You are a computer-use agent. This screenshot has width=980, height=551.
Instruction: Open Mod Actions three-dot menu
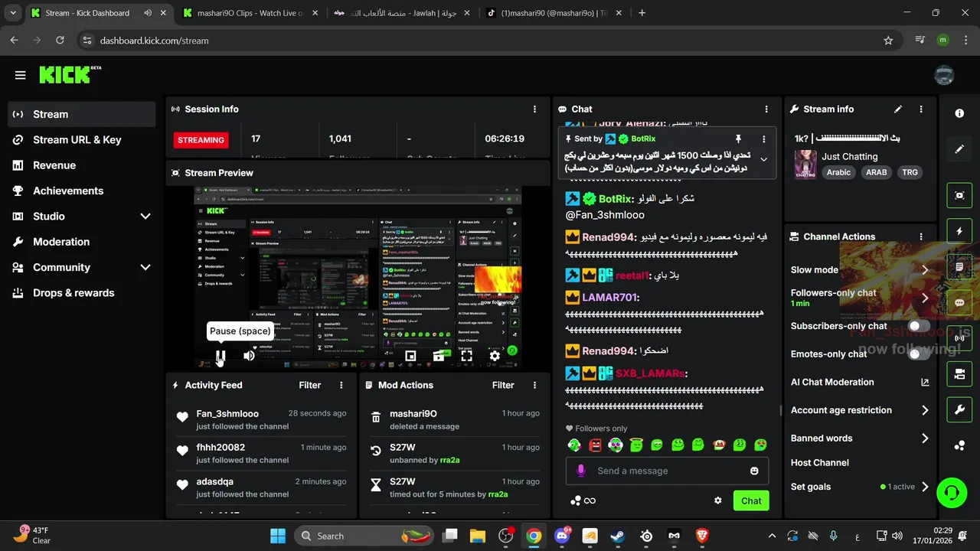click(x=535, y=385)
